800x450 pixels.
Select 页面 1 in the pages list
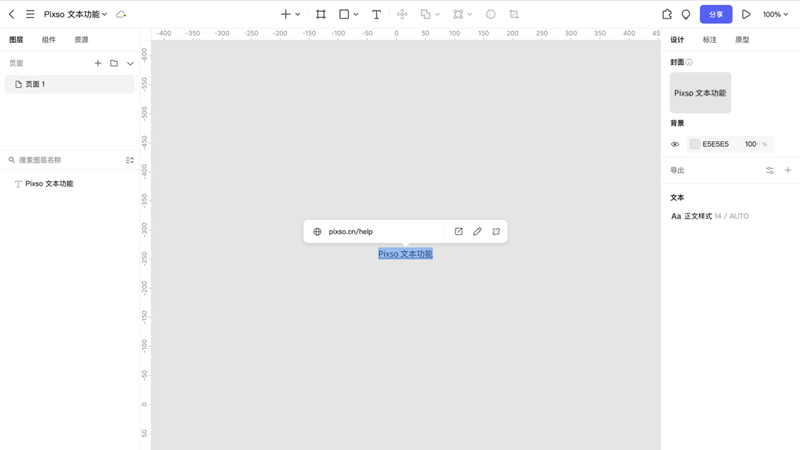(x=70, y=84)
